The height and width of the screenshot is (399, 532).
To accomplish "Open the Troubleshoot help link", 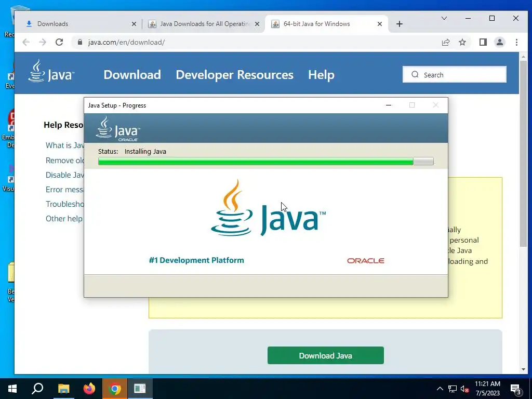I will (65, 204).
